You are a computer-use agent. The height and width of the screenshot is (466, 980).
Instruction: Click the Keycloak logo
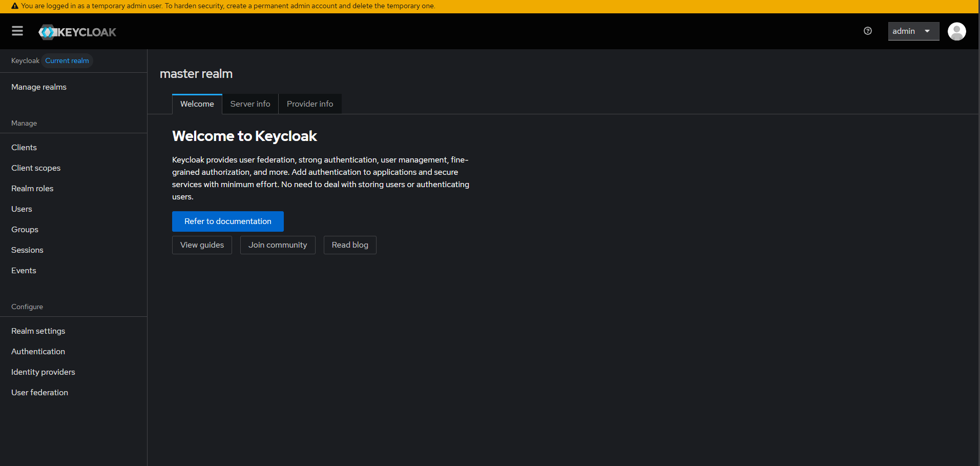[x=77, y=32]
